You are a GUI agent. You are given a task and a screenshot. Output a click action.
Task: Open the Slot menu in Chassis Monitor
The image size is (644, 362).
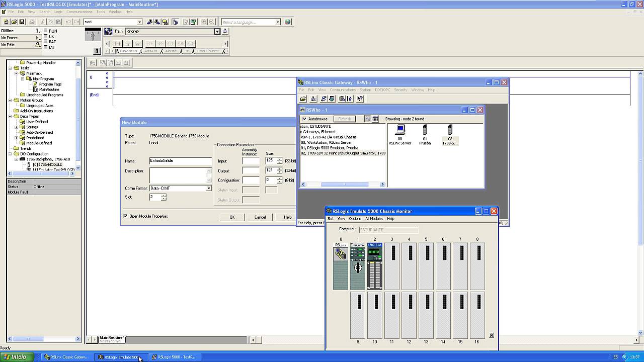point(331,219)
